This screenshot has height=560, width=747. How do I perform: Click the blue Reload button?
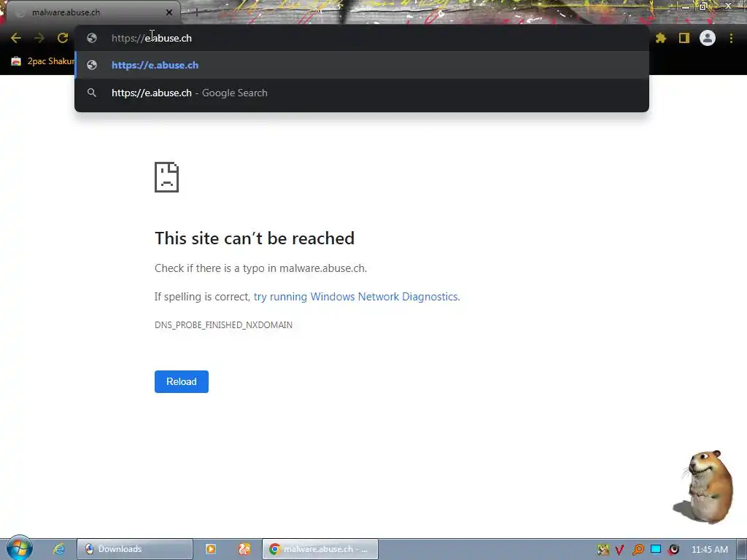coord(182,381)
